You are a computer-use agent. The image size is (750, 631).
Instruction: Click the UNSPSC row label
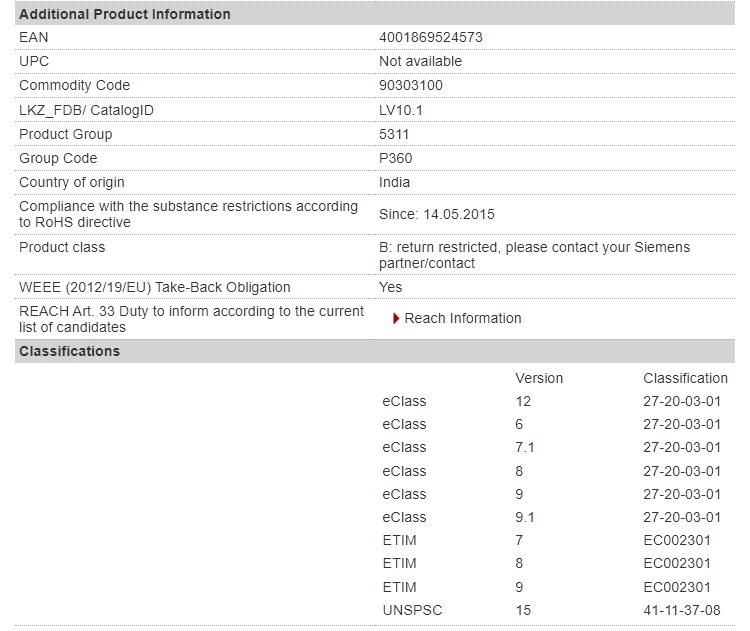[x=412, y=610]
